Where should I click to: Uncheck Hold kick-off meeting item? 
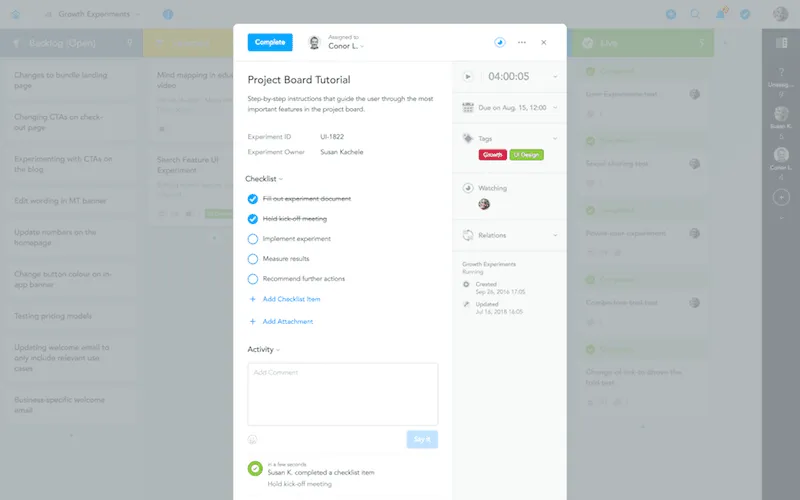(x=253, y=219)
